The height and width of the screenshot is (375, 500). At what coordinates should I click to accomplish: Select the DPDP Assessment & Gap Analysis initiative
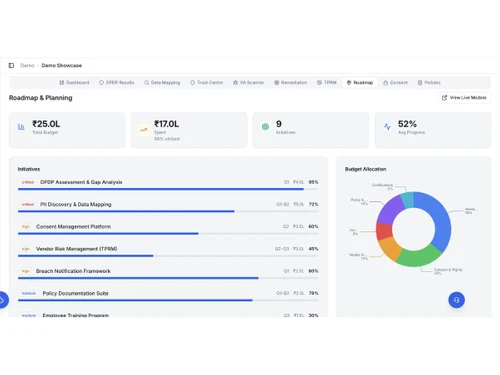(81, 182)
